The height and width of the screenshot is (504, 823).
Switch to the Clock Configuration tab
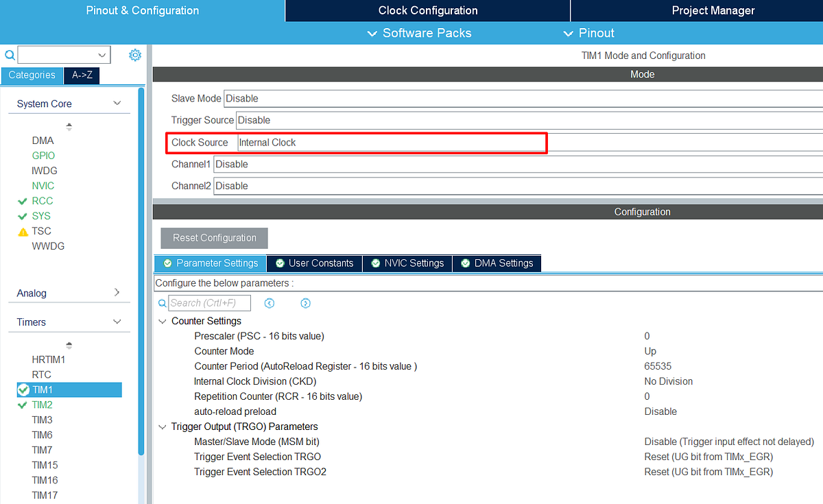click(x=427, y=10)
